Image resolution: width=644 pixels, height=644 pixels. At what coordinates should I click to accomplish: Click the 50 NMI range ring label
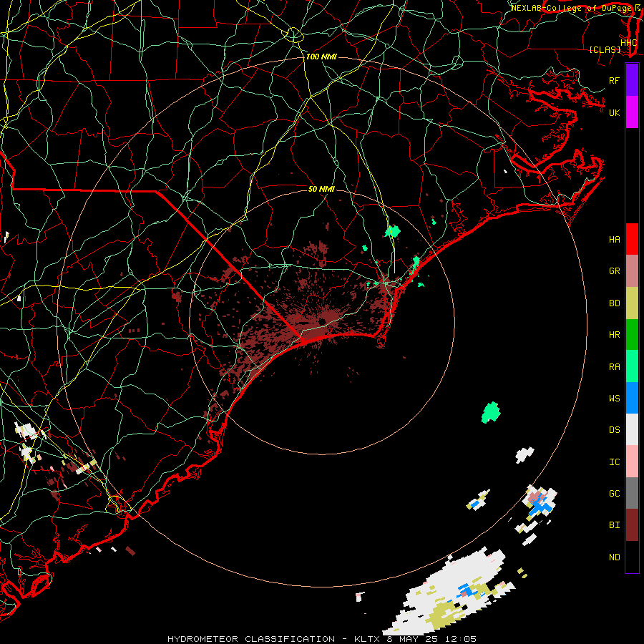click(x=321, y=189)
